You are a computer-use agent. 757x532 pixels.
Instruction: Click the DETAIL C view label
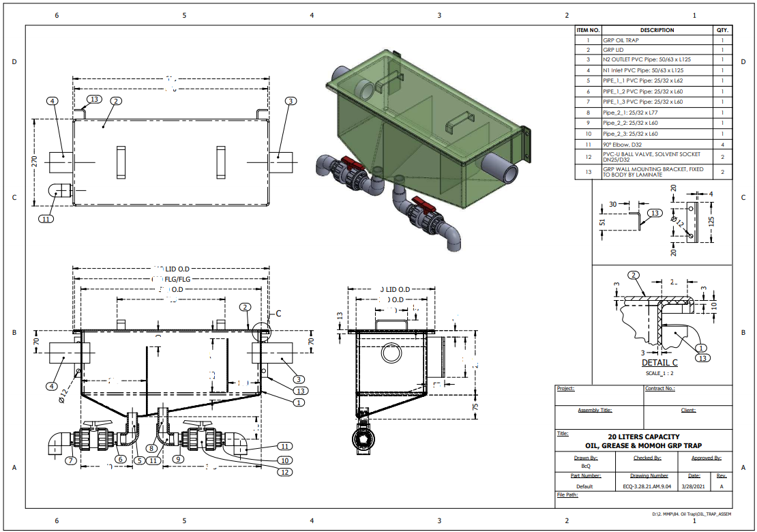click(x=659, y=363)
